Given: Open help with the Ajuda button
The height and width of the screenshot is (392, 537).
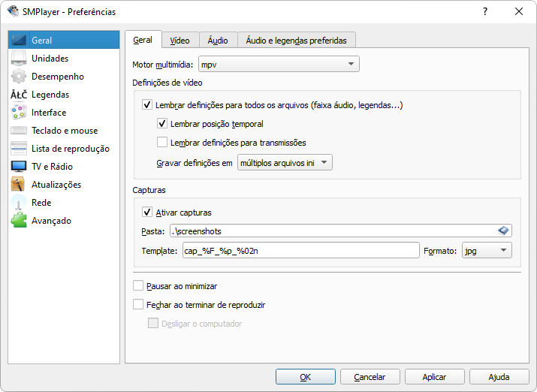Looking at the screenshot, I should pos(499,376).
